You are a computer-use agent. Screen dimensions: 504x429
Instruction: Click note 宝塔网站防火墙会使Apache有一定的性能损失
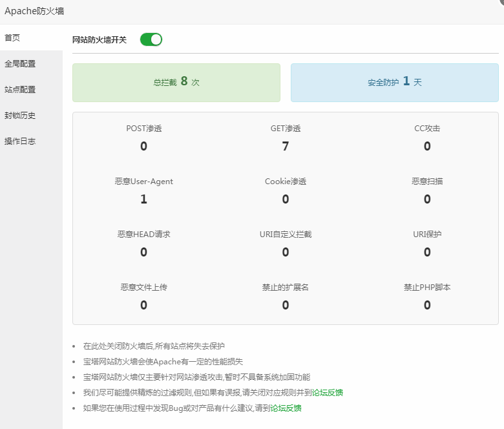point(163,362)
